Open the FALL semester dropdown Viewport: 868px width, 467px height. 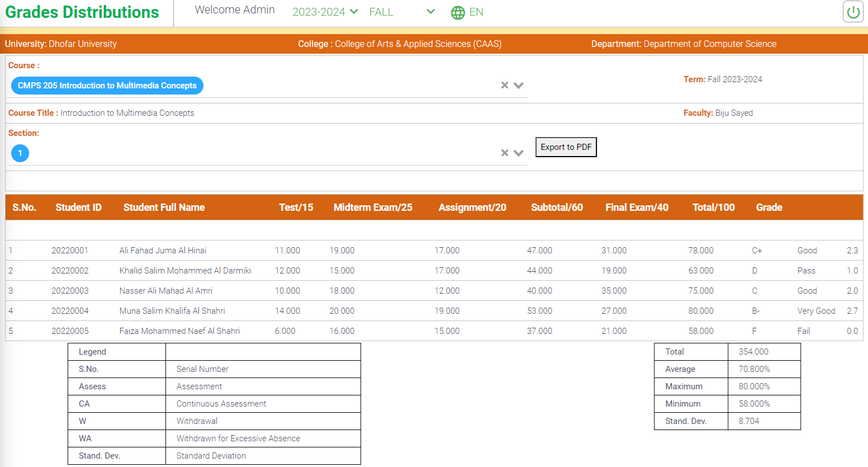pyautogui.click(x=401, y=12)
